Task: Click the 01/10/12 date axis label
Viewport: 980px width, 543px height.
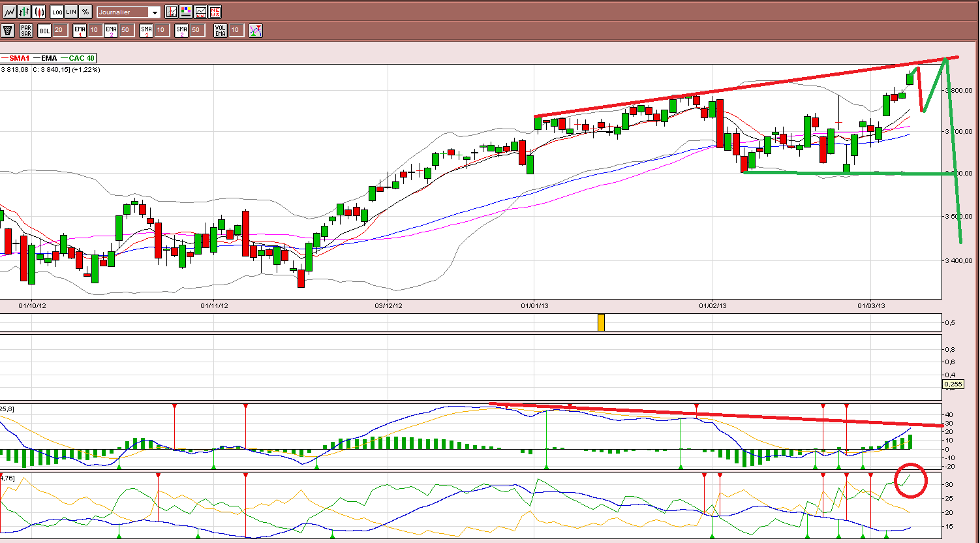Action: pyautogui.click(x=32, y=305)
